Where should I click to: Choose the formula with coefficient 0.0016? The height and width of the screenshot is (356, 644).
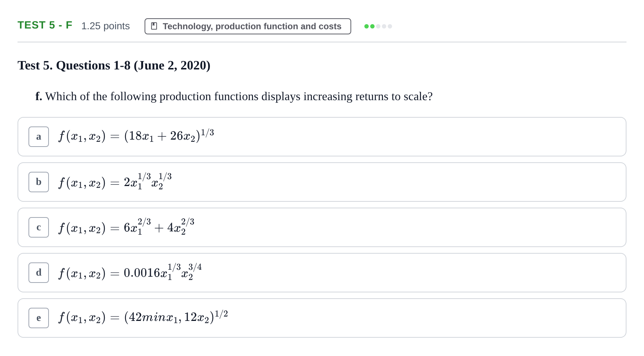coord(130,272)
